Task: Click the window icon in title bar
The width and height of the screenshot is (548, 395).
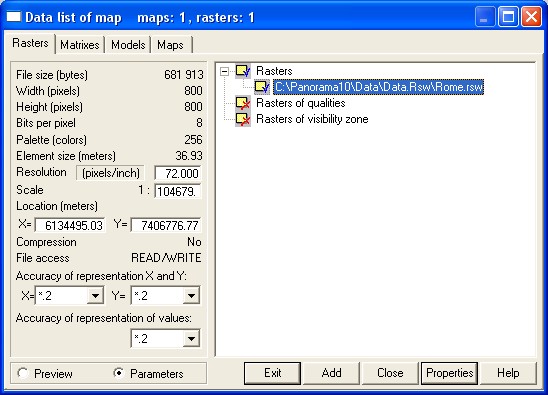Action: point(14,16)
